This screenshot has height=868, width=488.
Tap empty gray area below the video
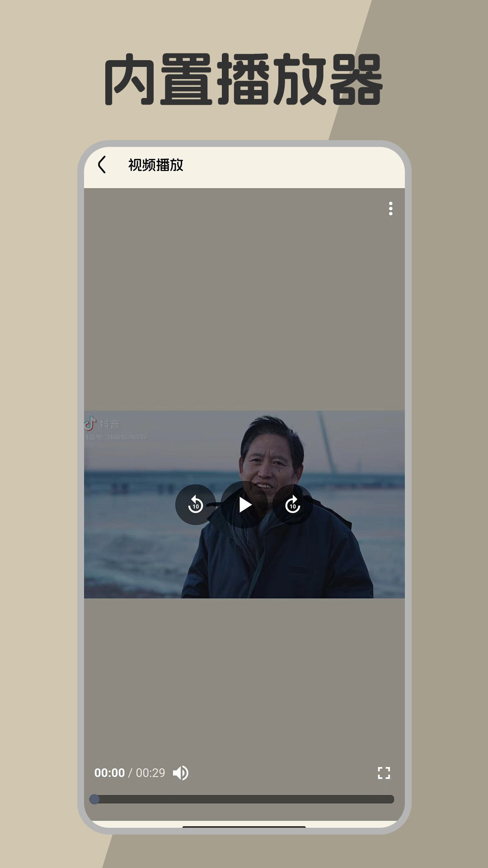coord(244,678)
